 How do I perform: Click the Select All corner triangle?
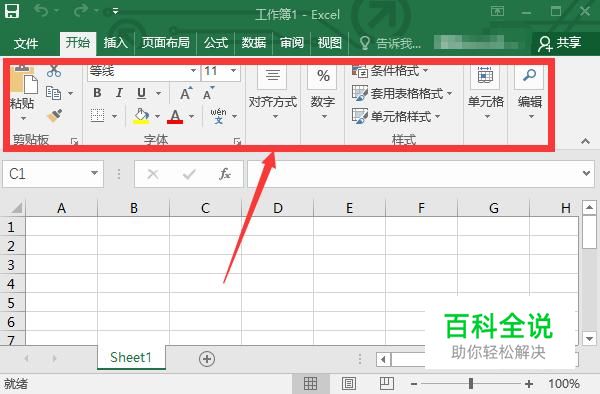coord(16,208)
